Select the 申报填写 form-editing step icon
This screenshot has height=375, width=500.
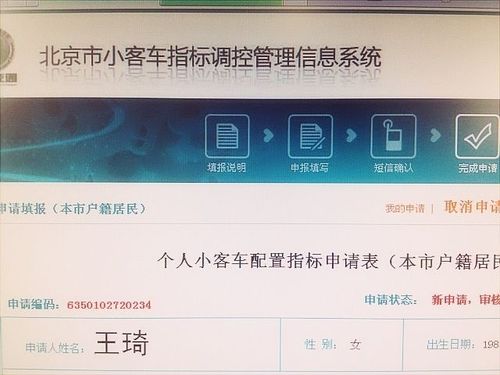coord(310,136)
